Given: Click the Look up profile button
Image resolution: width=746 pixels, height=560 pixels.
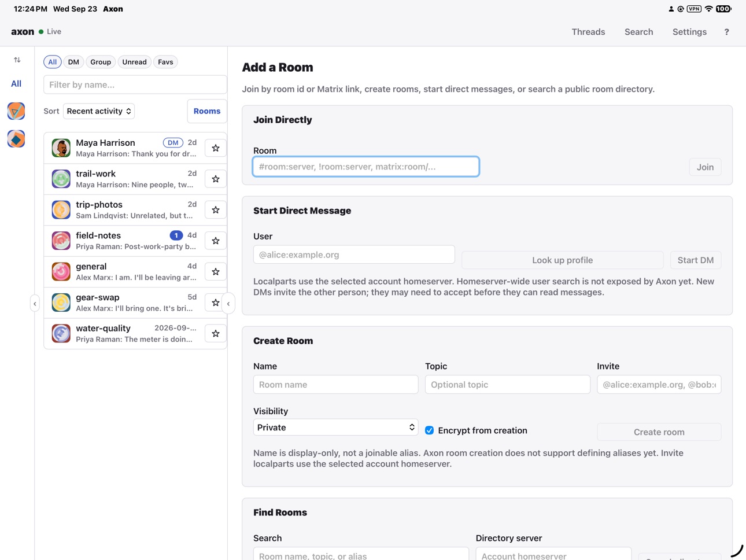Looking at the screenshot, I should (562, 260).
